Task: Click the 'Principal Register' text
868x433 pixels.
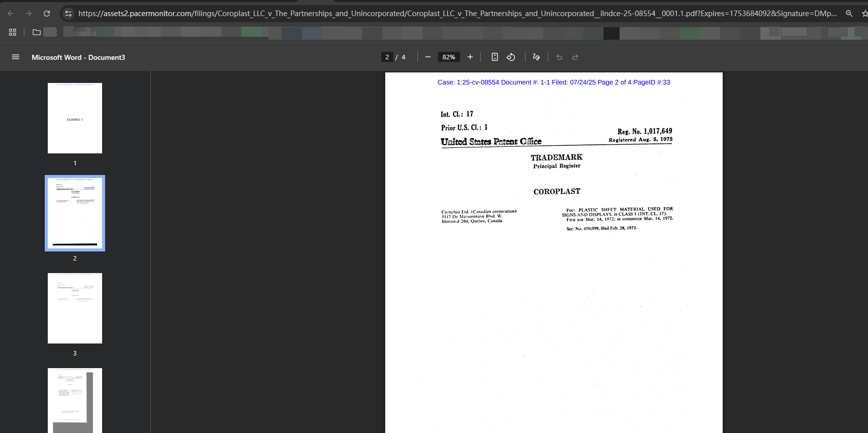Action: pyautogui.click(x=557, y=166)
